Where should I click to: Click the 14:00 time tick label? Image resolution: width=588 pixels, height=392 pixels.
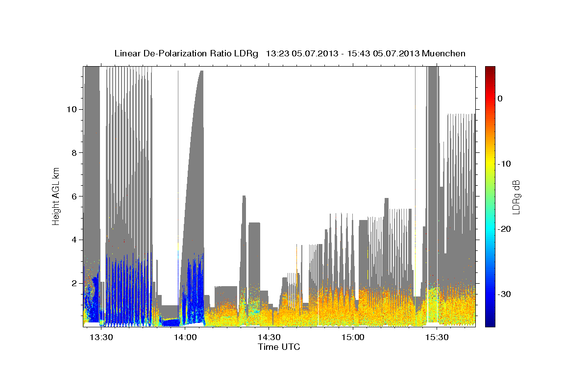(x=185, y=337)
